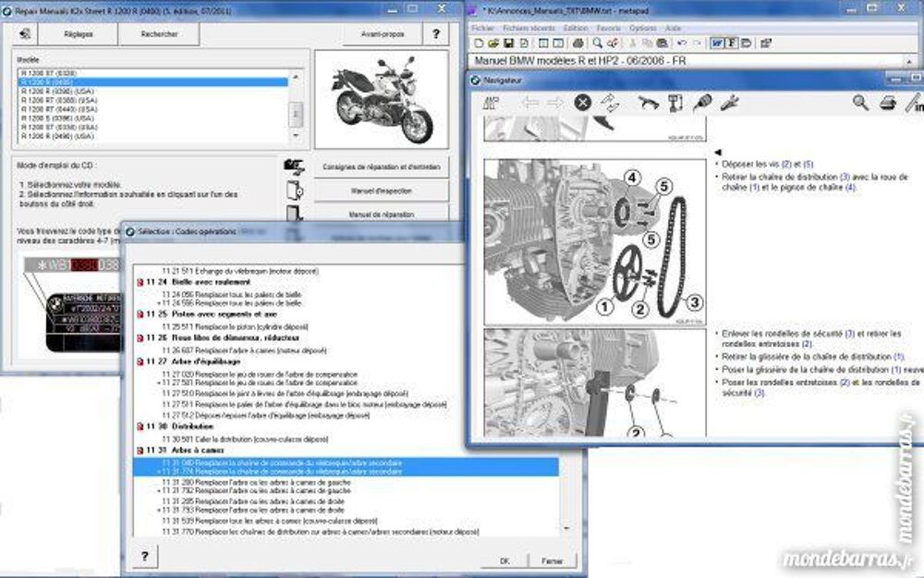Click the wrench icon in Navigateur toolbar

[730, 103]
